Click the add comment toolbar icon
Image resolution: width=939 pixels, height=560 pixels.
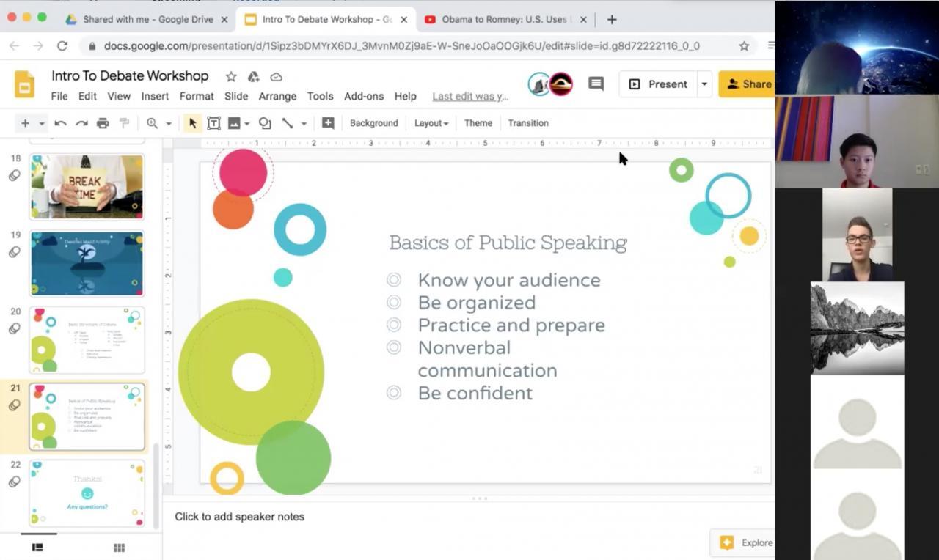coord(328,123)
